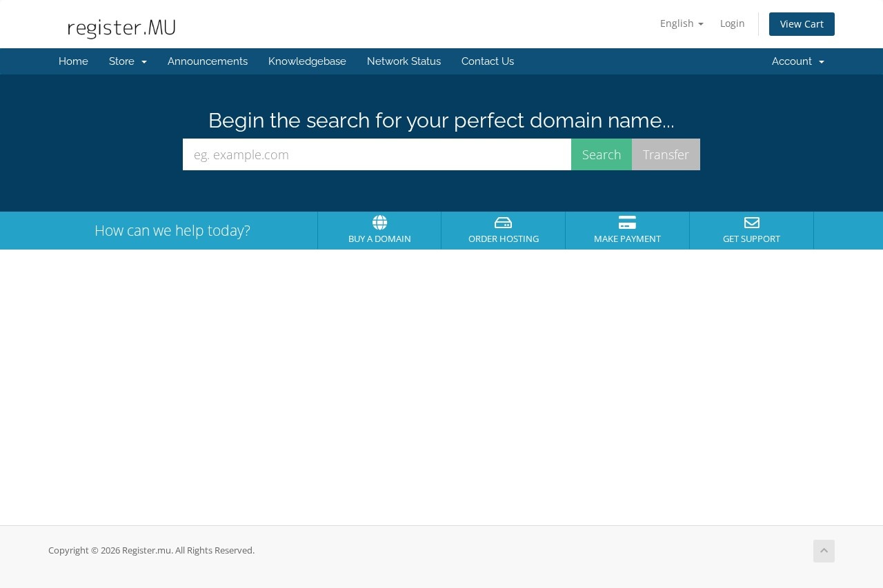
Task: Open the Contact Us page
Action: click(x=488, y=61)
